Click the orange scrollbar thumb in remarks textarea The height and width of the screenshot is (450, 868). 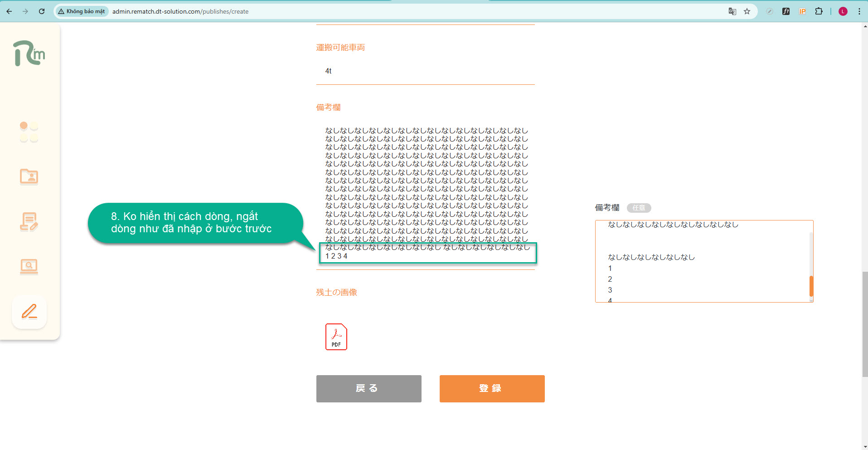tap(811, 286)
